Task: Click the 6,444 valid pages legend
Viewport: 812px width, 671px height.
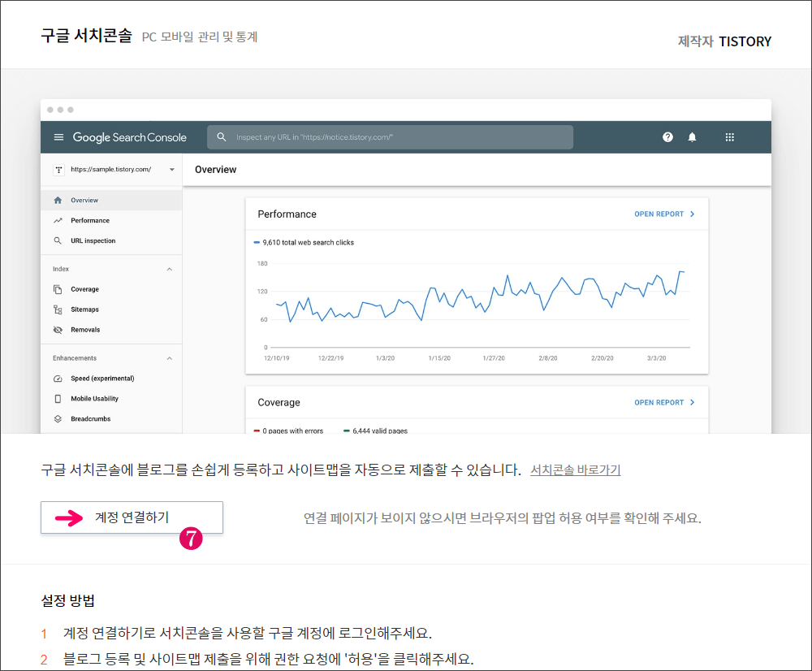Action: (376, 431)
